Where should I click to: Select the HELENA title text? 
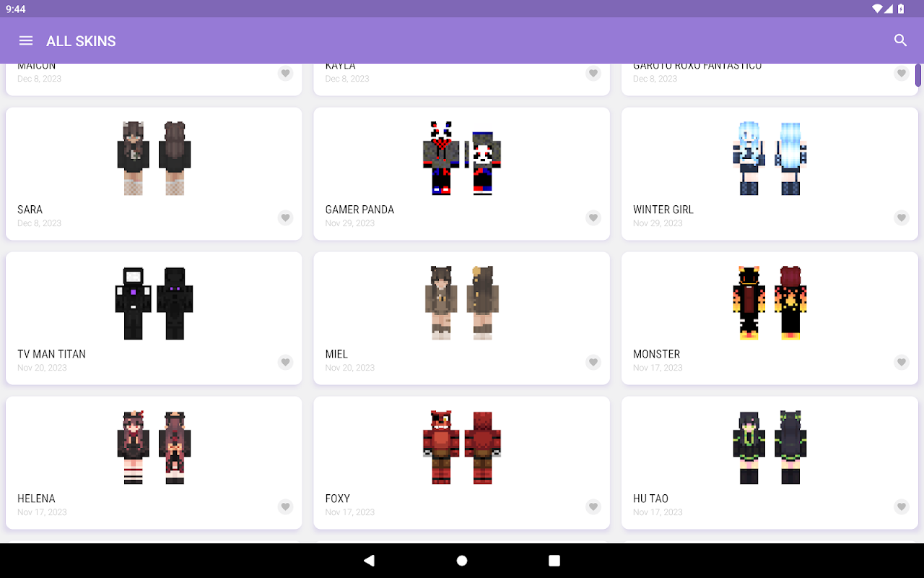(x=36, y=499)
